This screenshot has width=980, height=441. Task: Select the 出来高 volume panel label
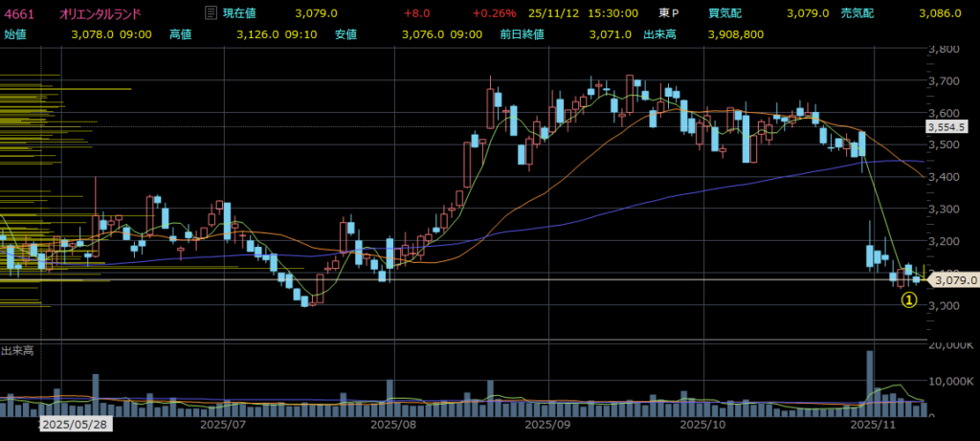[x=17, y=352]
